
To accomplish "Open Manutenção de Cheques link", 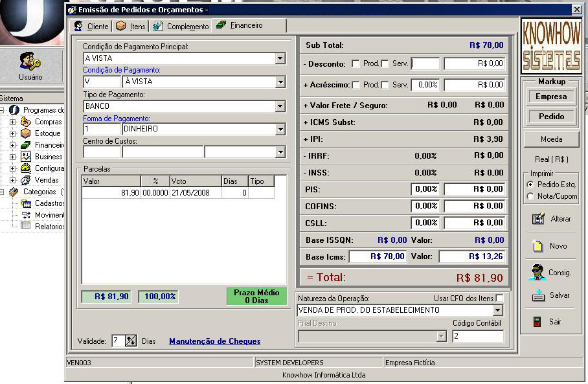I will pos(214,341).
